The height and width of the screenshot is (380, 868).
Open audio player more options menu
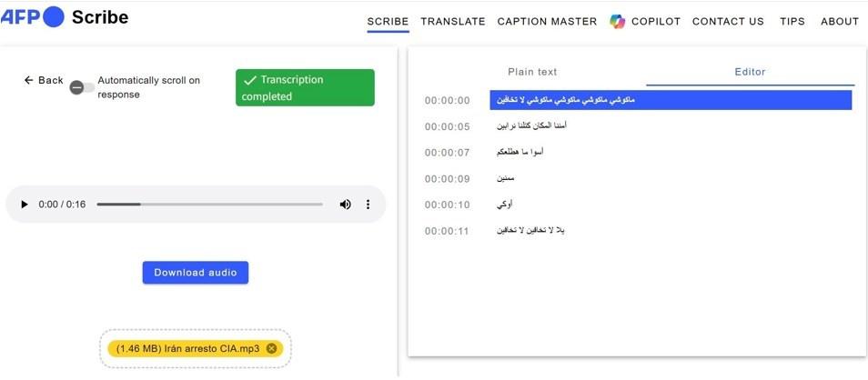click(x=368, y=205)
